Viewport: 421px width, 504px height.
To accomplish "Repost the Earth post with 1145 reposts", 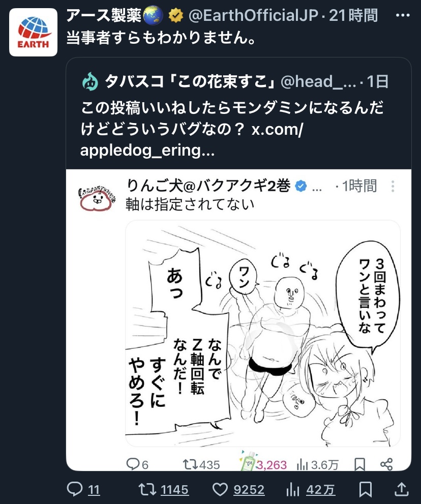I will pyautogui.click(x=147, y=489).
